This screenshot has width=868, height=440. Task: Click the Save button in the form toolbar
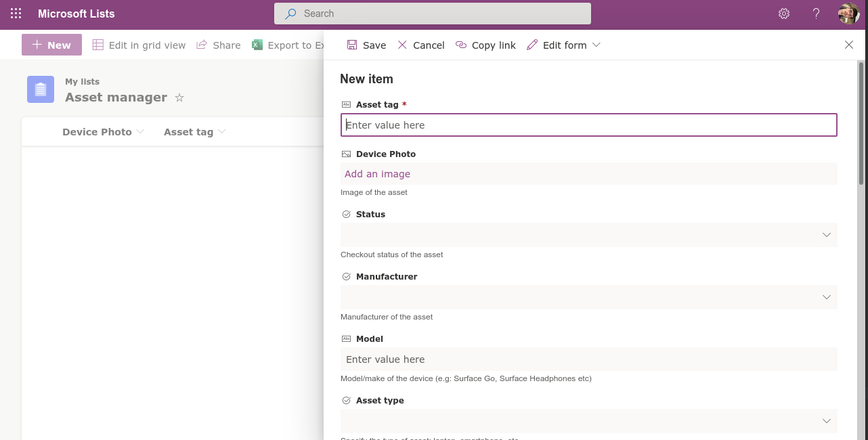(366, 45)
